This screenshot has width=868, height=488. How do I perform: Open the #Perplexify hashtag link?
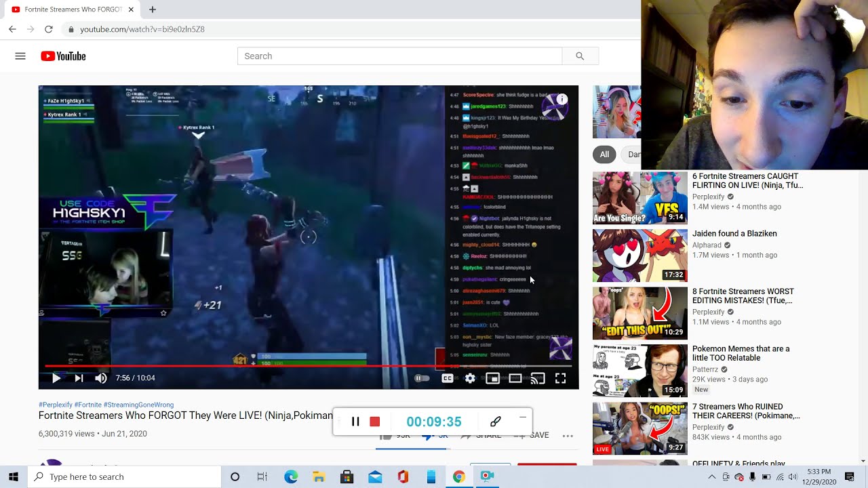pos(56,405)
